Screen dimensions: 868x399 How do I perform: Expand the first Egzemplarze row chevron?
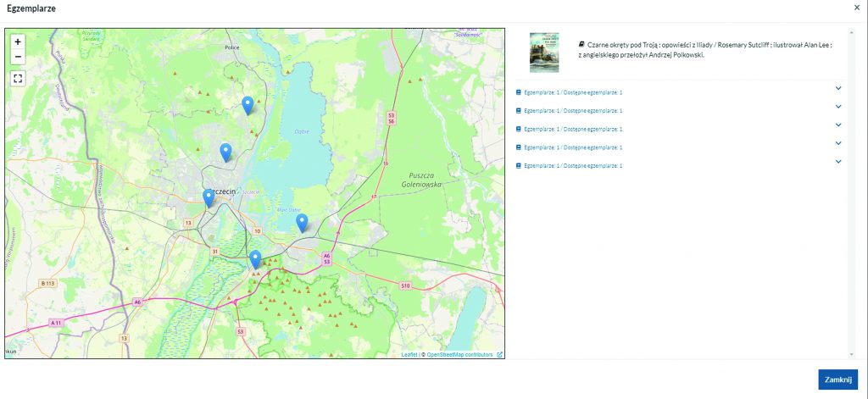[x=838, y=88]
